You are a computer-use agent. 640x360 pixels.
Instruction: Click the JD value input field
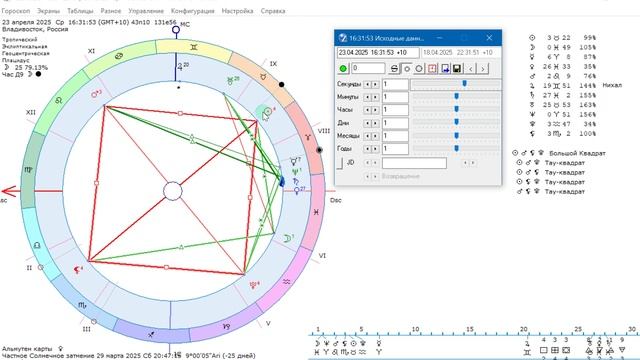(414, 163)
